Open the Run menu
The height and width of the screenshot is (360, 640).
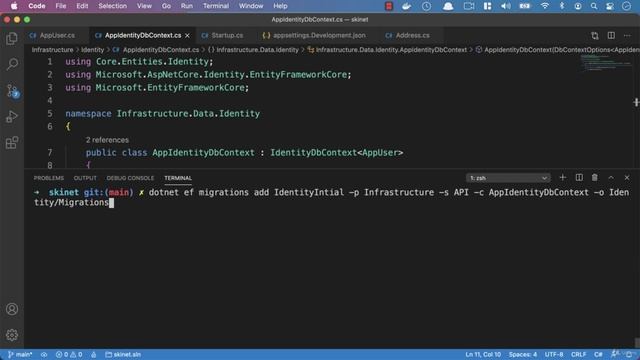(x=187, y=6)
